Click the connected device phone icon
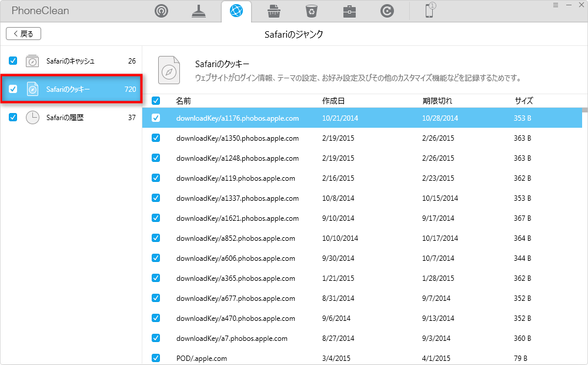This screenshot has height=365, width=588. coord(430,10)
